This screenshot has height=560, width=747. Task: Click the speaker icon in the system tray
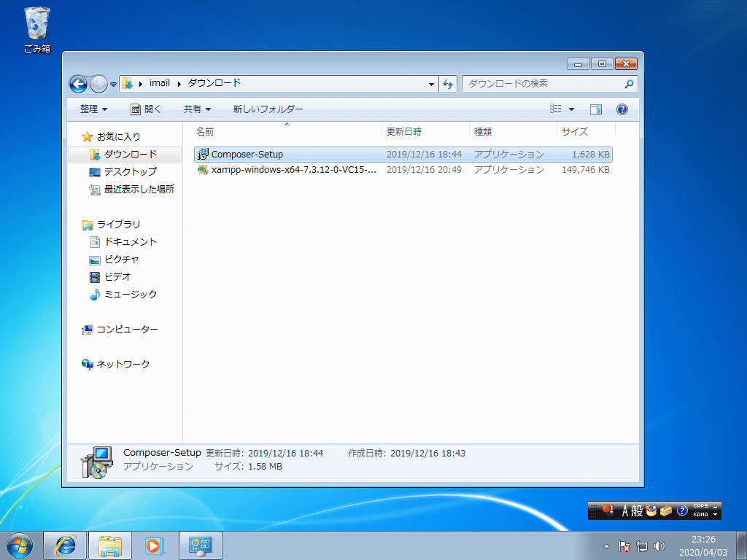[661, 545]
